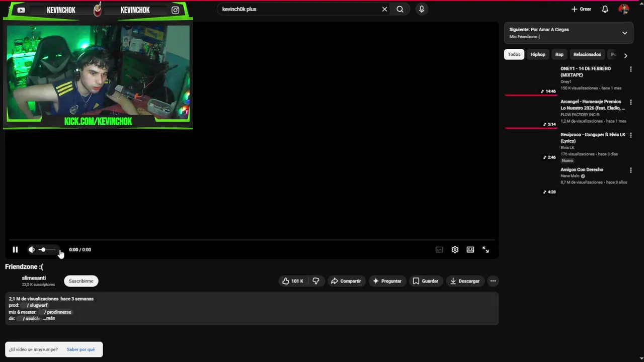
Task: Open the account avatar menu
Action: [x=624, y=9]
